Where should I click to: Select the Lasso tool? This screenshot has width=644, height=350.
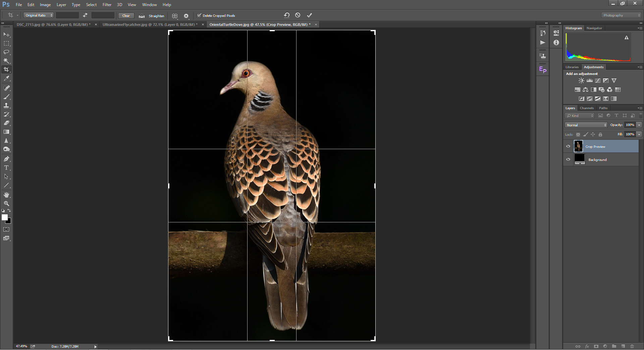click(6, 52)
